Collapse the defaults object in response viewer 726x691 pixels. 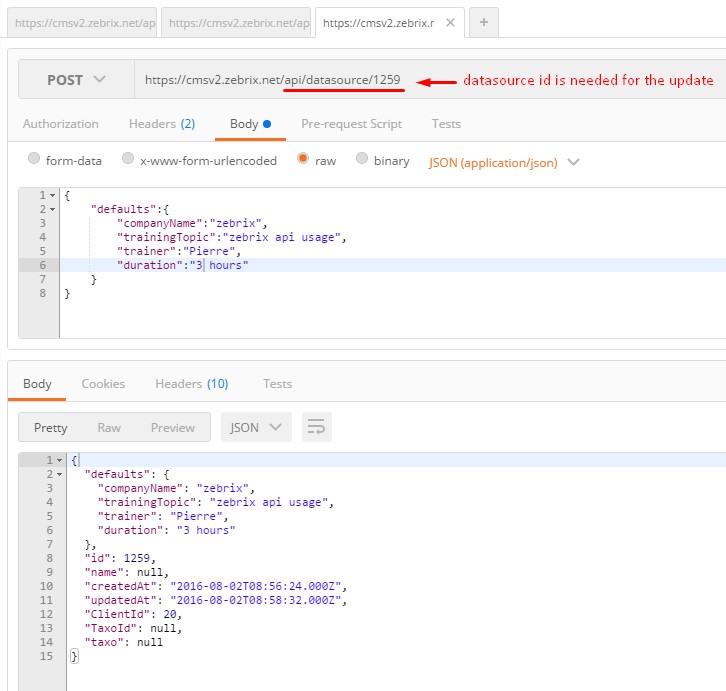[x=59, y=474]
